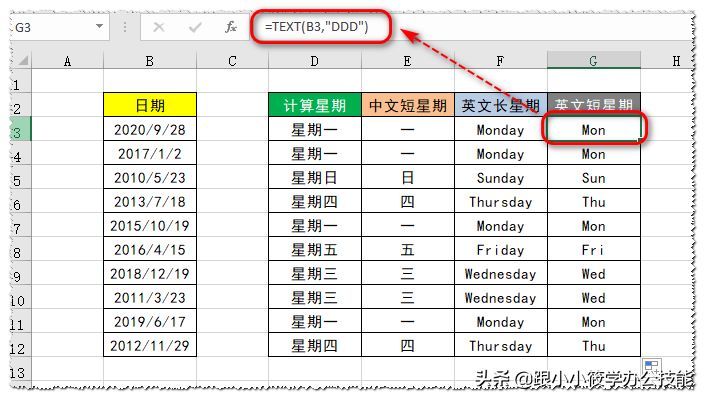Viewport: 705px width, 399px height.
Task: Click date cell 2020/9/28
Action: pyautogui.click(x=150, y=130)
